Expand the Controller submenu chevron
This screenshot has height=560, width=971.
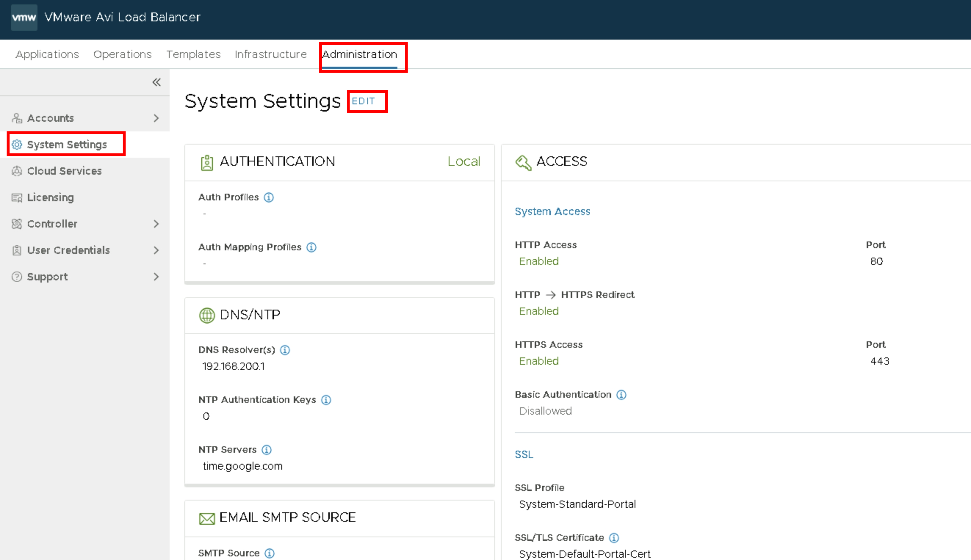tap(156, 224)
